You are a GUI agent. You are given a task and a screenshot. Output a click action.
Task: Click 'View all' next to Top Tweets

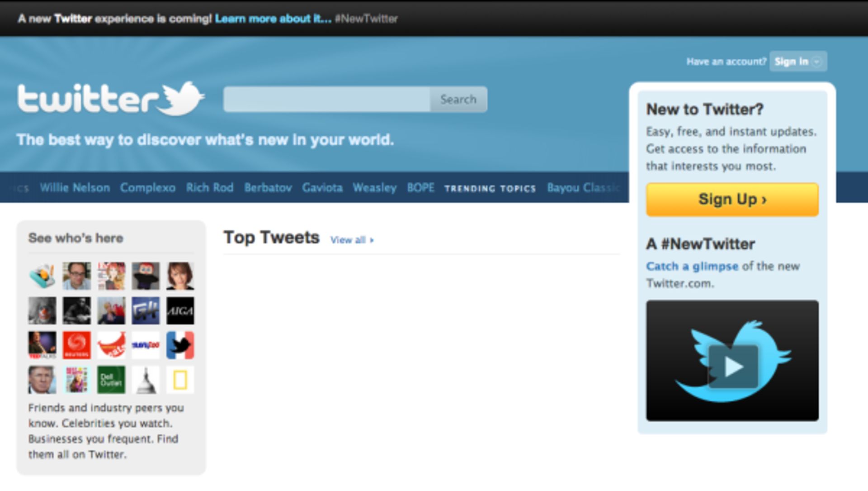point(352,240)
